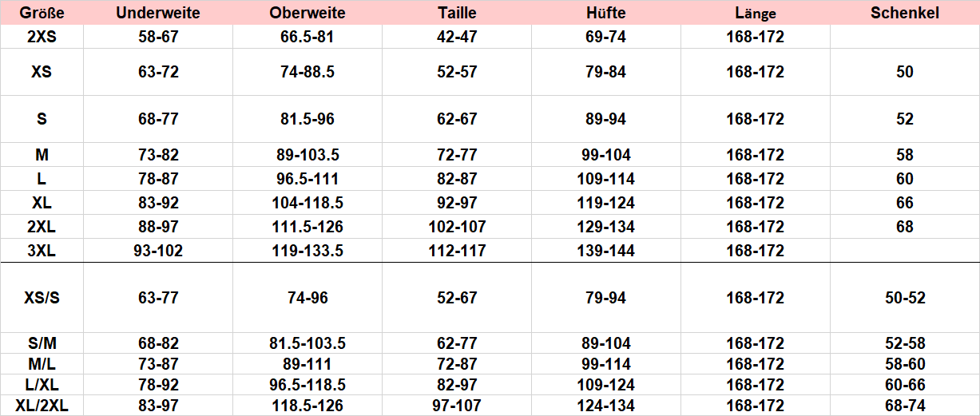Select the Taille column header
Screen dimensions: 980x416
457,13
